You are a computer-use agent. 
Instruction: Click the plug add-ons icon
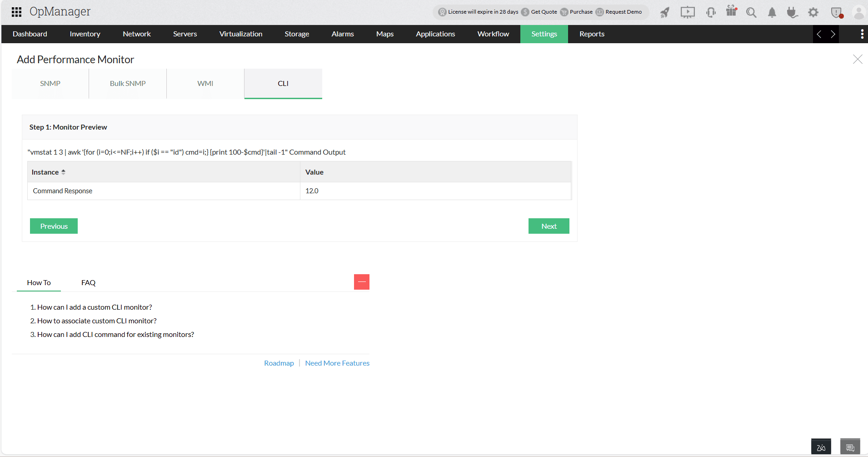click(792, 12)
